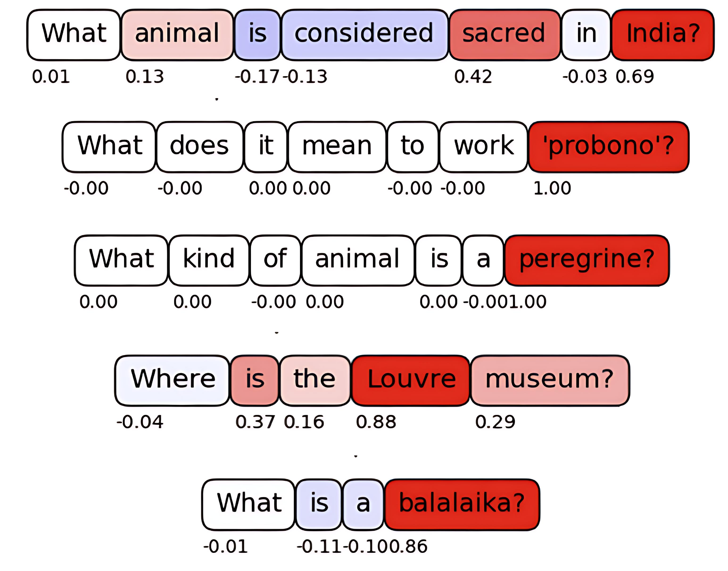Select the 'sacred' token box
Viewport: 728px width, 571px height.
[x=504, y=35]
